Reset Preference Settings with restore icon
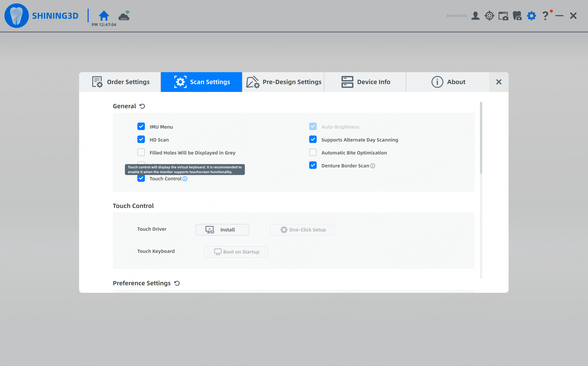Image resolution: width=588 pixels, height=366 pixels. click(x=177, y=283)
